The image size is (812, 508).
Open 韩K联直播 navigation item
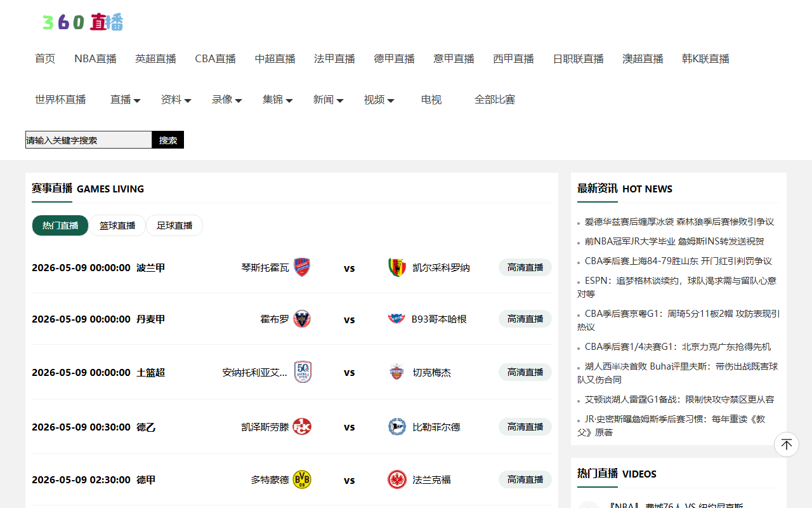(x=706, y=58)
